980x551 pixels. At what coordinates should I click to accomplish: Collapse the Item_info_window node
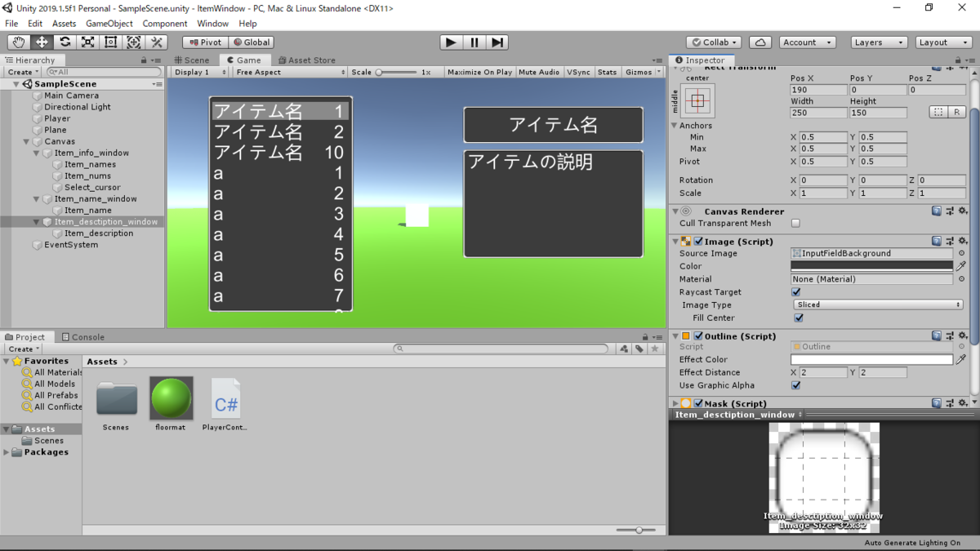tap(37, 153)
